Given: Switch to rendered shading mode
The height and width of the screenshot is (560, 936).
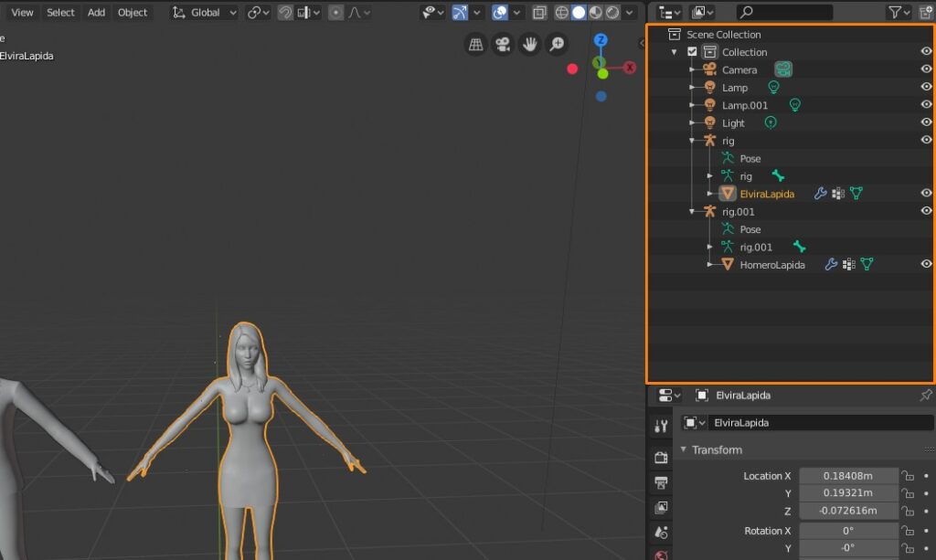Looking at the screenshot, I should pyautogui.click(x=612, y=12).
